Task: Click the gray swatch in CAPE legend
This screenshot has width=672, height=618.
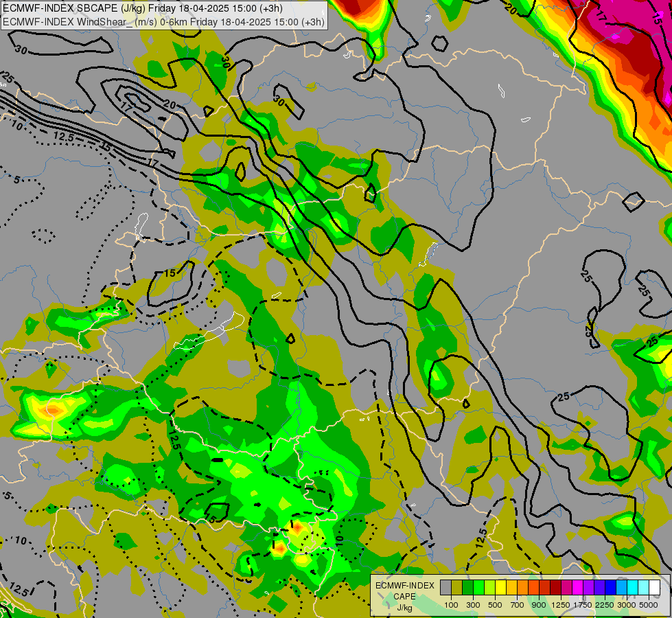Action: pyautogui.click(x=445, y=588)
